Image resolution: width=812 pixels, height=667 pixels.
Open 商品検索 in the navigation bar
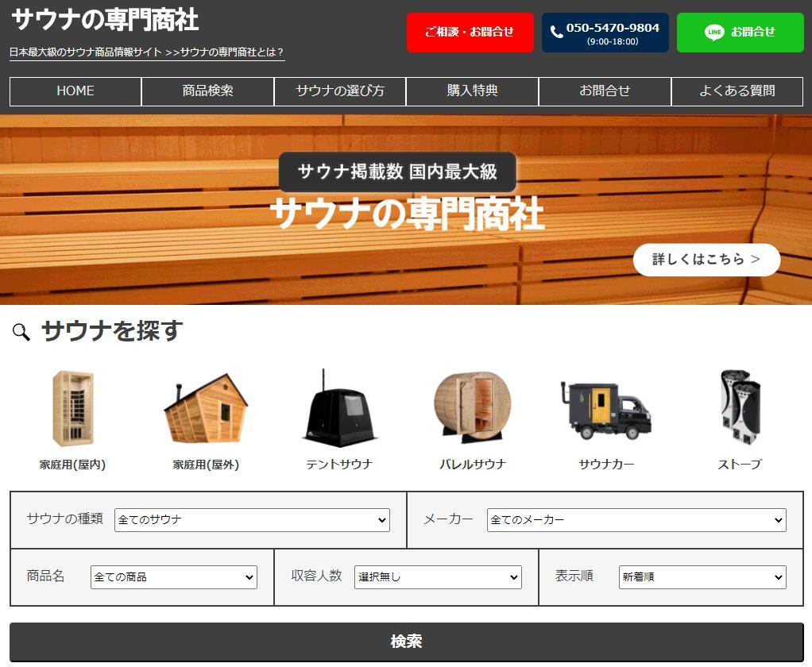point(207,91)
